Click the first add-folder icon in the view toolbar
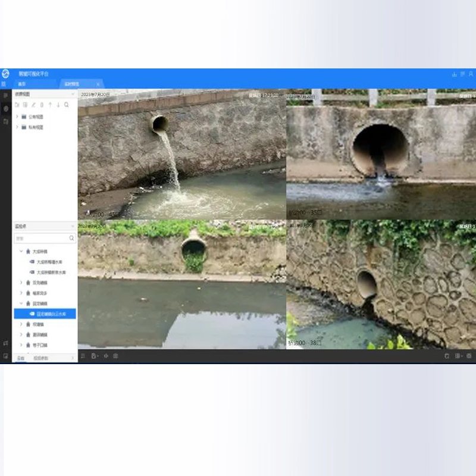Viewport: 476px width, 476px height. point(17,105)
